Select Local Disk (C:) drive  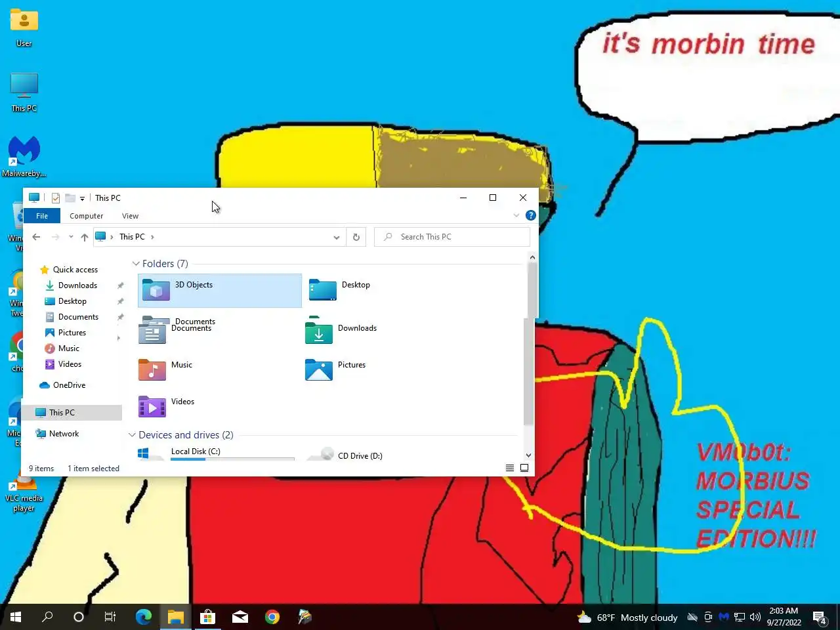pos(217,453)
